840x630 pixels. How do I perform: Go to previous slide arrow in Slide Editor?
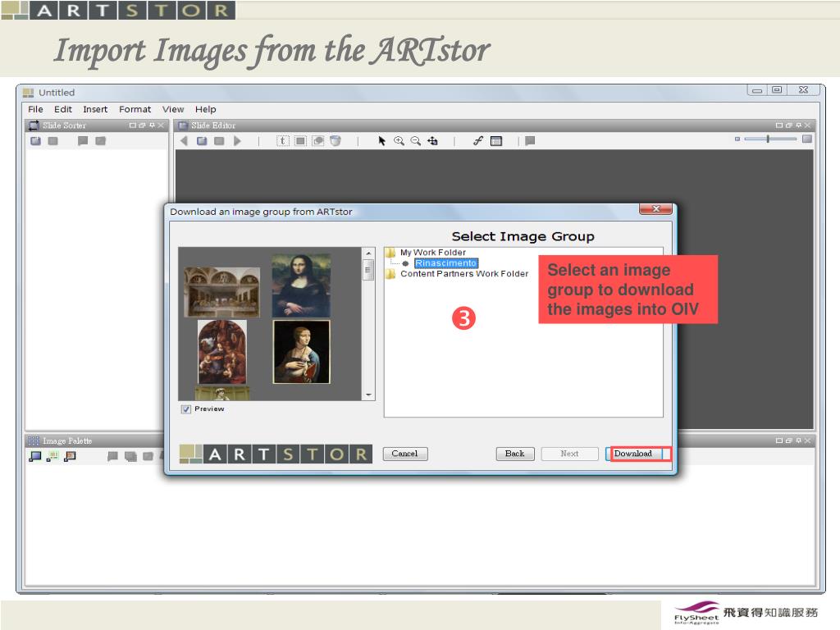[x=184, y=141]
